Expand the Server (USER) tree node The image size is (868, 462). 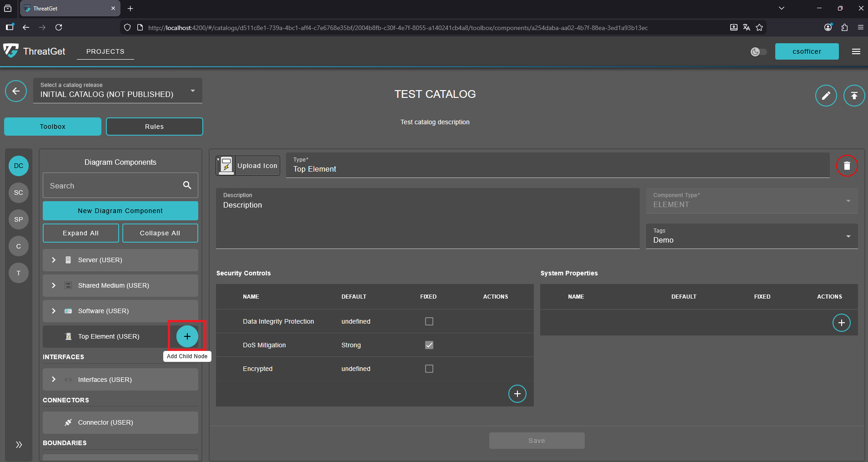click(54, 260)
